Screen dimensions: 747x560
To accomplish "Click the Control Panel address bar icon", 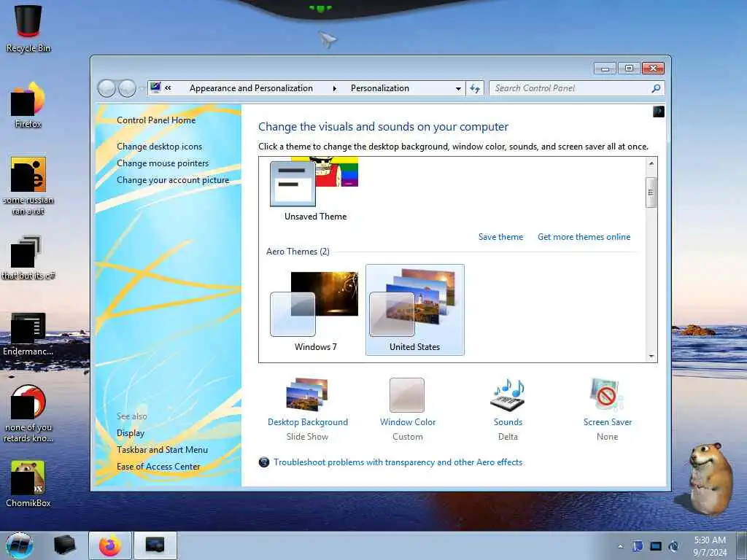I will click(155, 87).
